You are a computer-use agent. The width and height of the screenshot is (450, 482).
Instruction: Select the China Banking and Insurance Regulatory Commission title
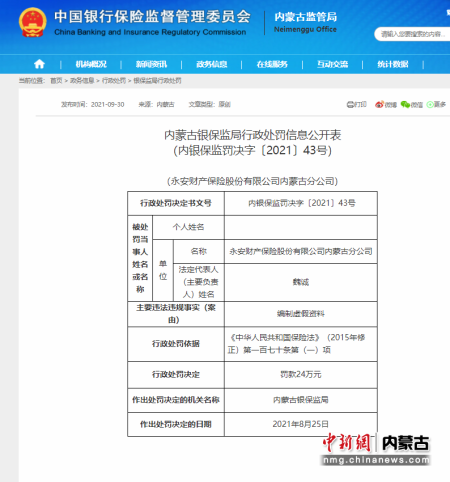150,32
